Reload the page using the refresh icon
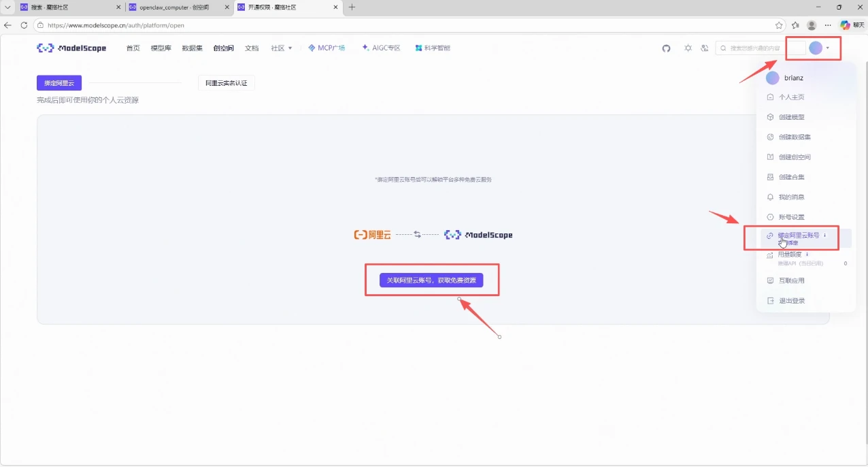This screenshot has height=467, width=868. point(23,25)
